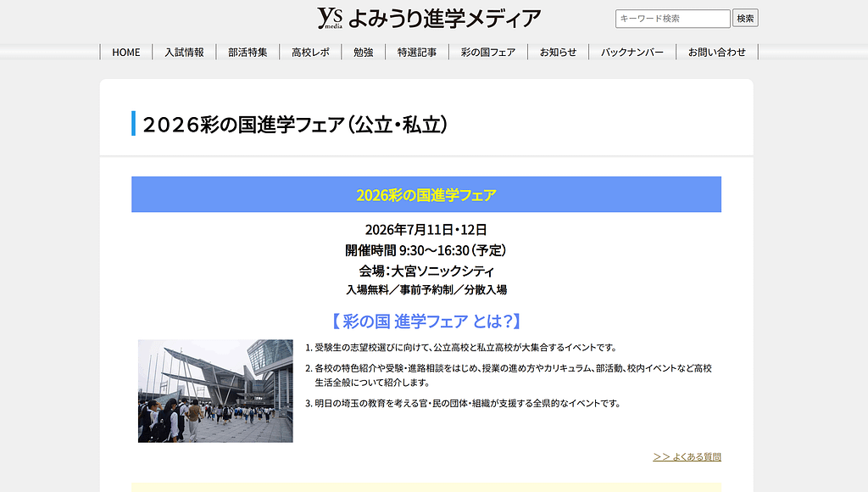Click the 会場:大宮ソニックシティ venue text
868x492 pixels.
point(426,271)
